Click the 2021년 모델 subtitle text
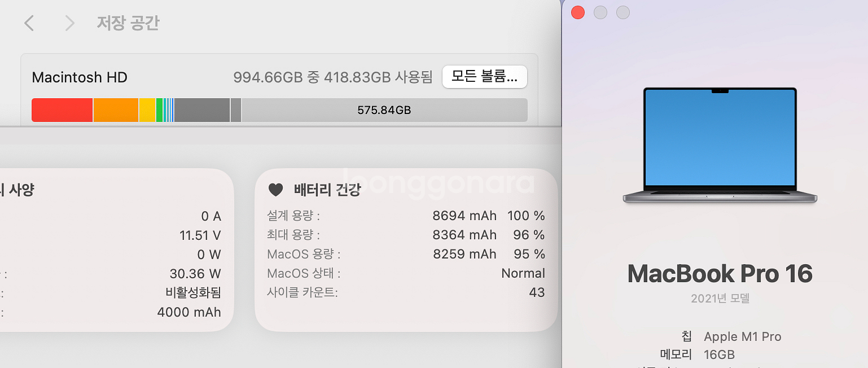Screen dimensions: 868x368 click(x=720, y=299)
